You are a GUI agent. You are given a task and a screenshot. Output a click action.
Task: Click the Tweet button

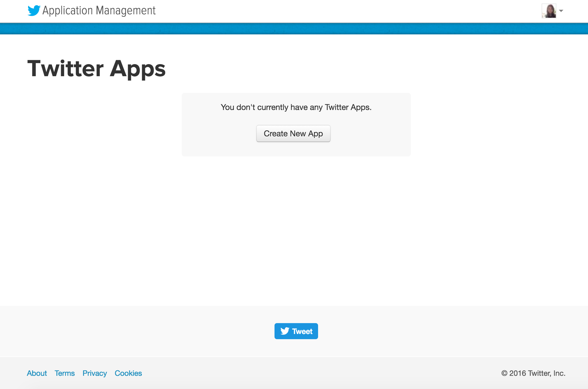coord(296,331)
